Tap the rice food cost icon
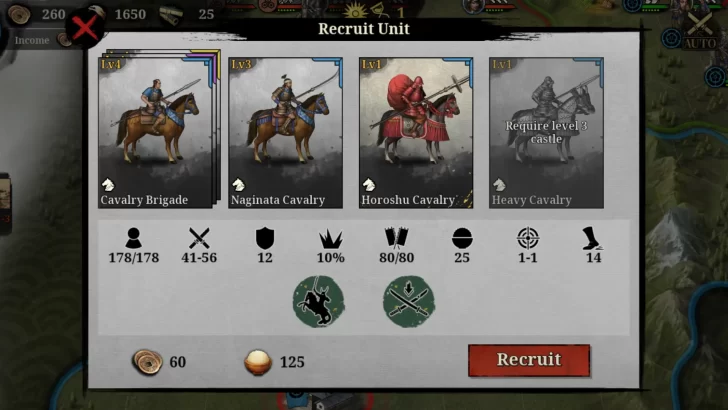This screenshot has height=410, width=728. [x=258, y=362]
